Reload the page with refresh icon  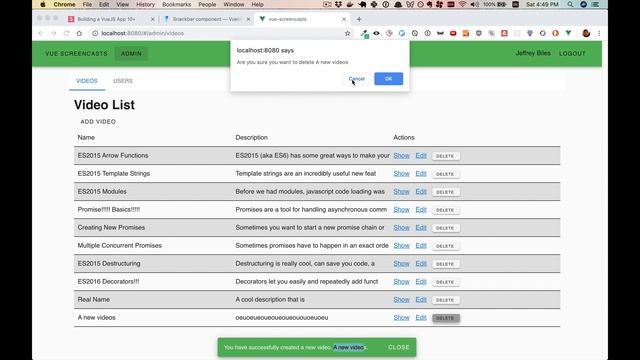point(67,33)
